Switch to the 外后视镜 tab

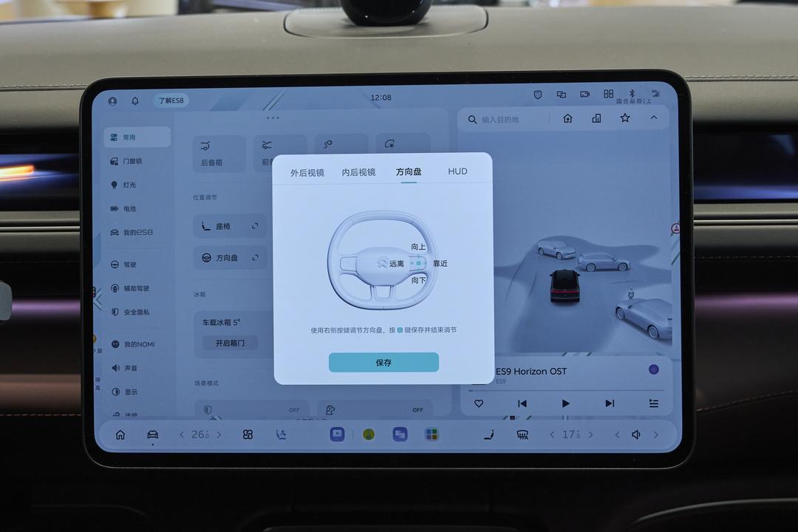click(307, 173)
